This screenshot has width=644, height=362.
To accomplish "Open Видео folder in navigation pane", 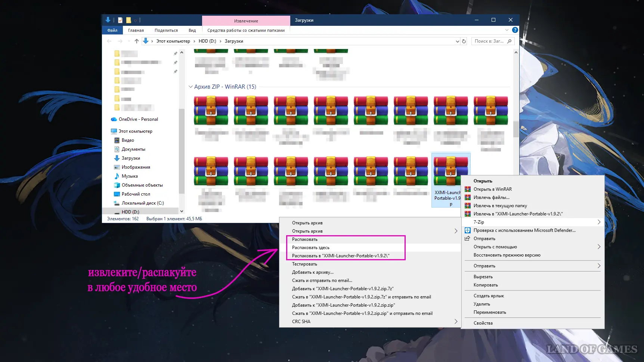I will coord(127,140).
